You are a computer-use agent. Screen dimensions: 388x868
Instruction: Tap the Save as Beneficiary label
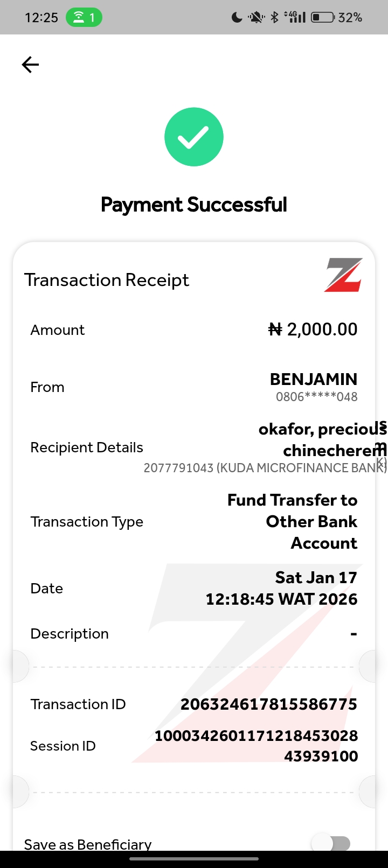[x=88, y=844]
